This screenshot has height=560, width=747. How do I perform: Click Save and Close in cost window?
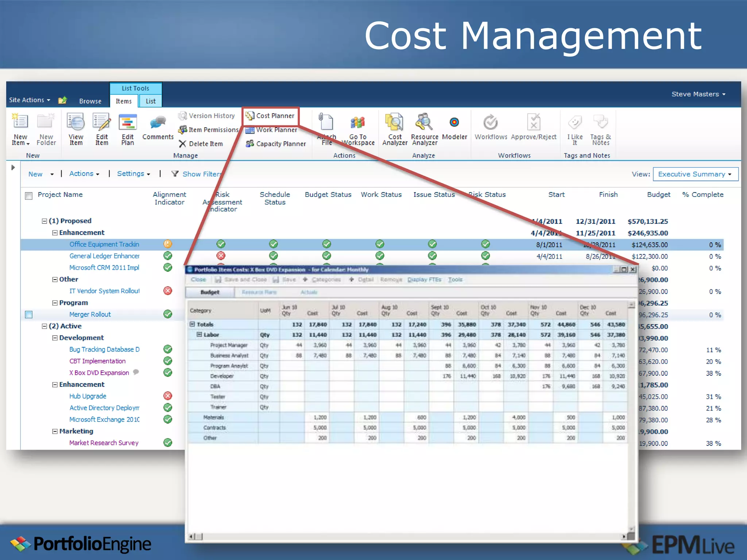(x=241, y=280)
